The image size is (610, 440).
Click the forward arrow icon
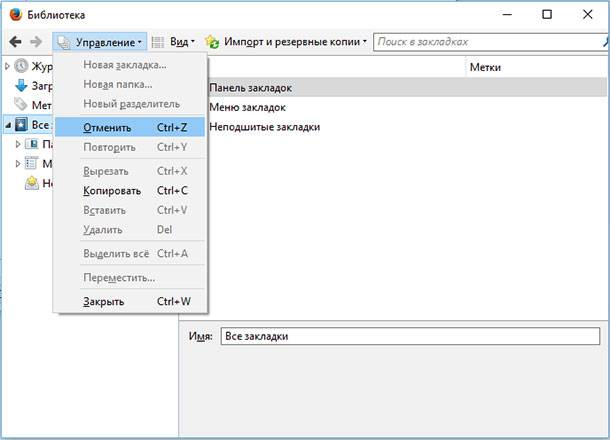tap(36, 42)
